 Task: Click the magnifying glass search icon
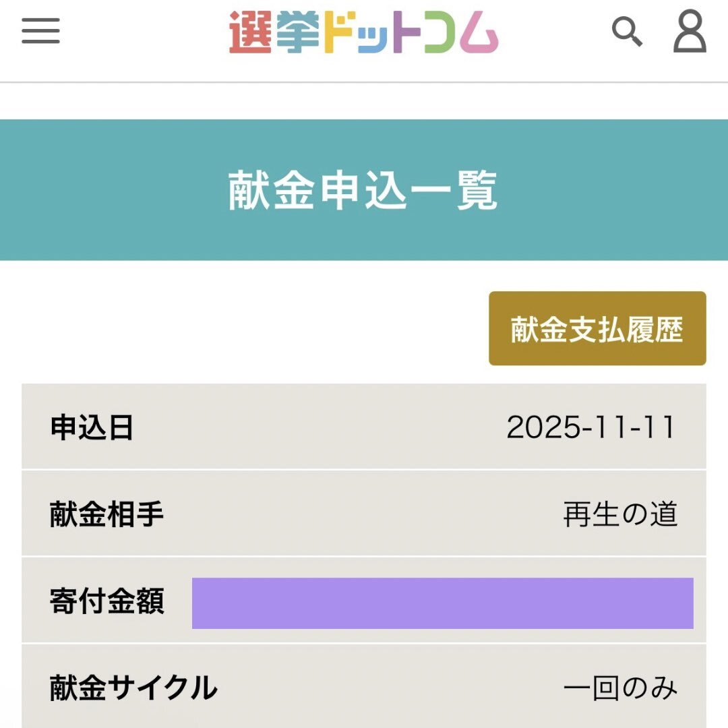626,32
